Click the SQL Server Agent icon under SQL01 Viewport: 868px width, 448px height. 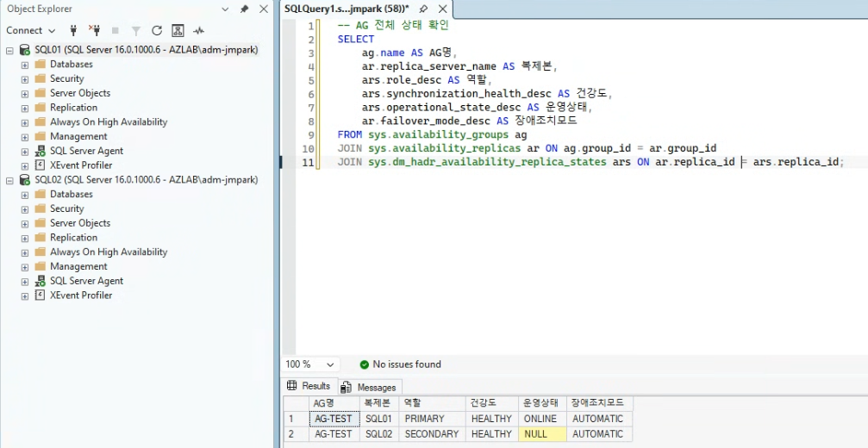pos(40,151)
